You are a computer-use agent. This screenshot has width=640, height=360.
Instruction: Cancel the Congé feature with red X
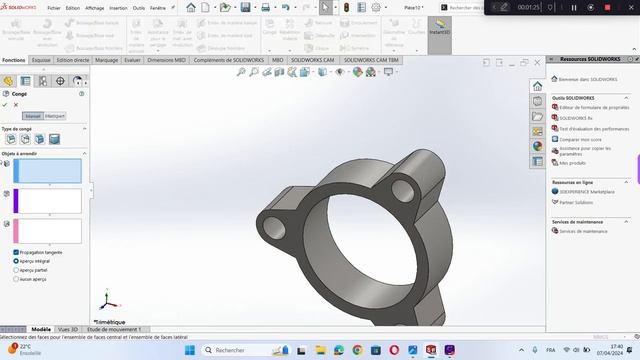[x=16, y=105]
